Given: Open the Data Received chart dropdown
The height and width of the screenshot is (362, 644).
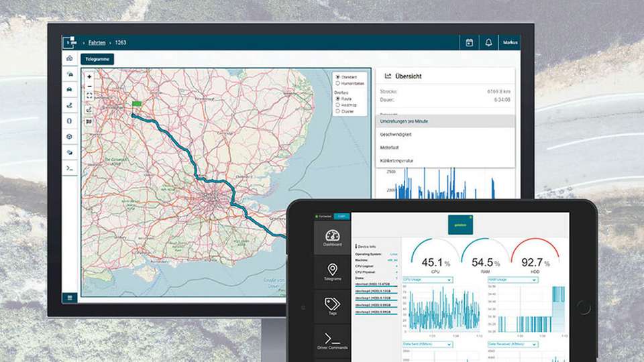Looking at the screenshot, I should coord(513,345).
